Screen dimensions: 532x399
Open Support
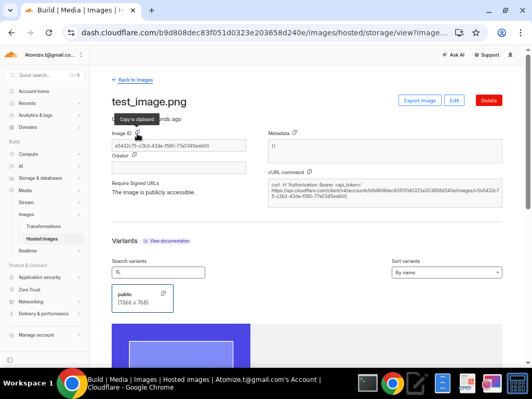486,55
